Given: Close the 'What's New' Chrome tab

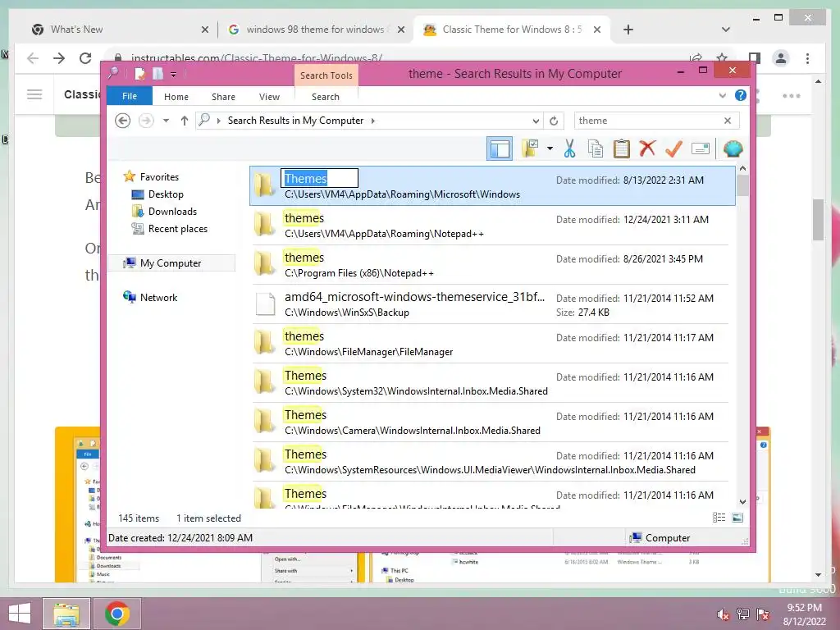Looking at the screenshot, I should (204, 30).
